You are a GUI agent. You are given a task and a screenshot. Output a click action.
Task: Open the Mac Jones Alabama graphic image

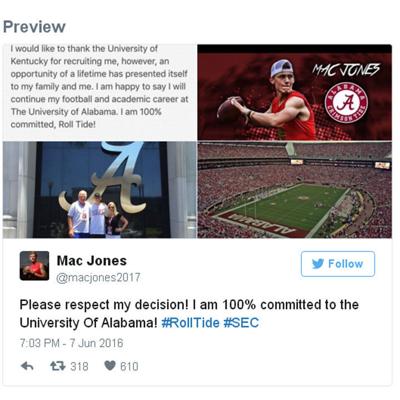[295, 92]
